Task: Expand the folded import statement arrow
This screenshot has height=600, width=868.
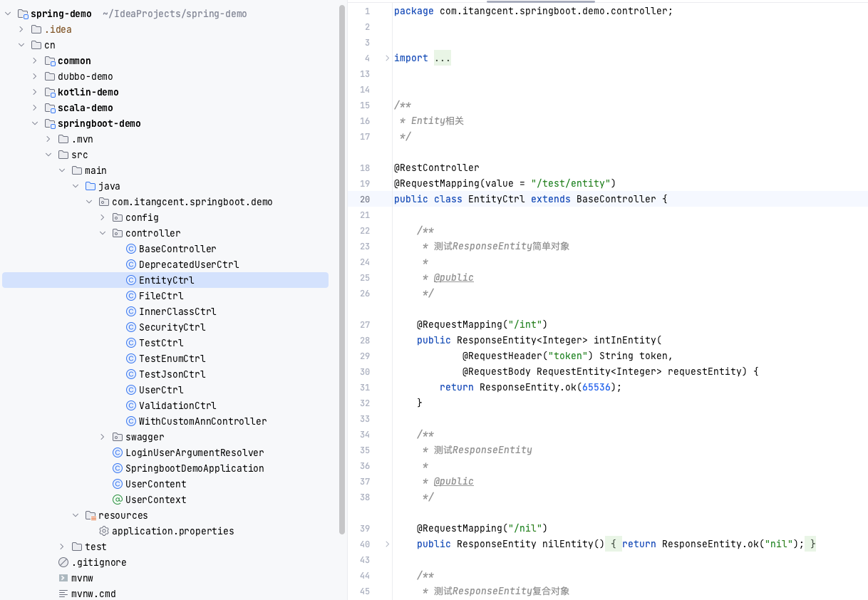Action: [x=386, y=58]
